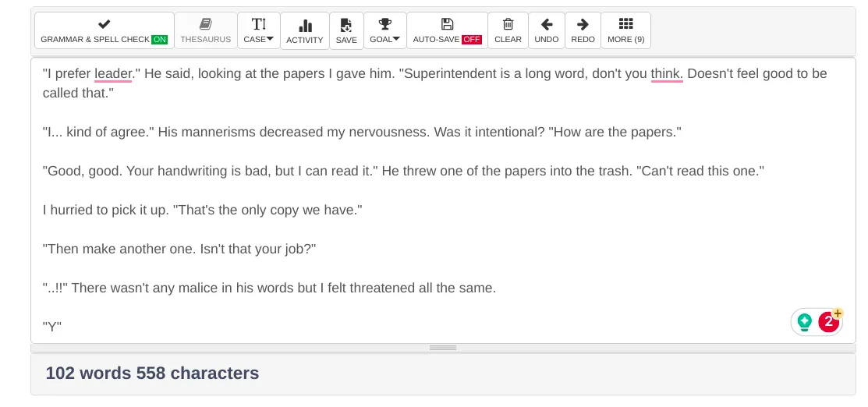Toggle the grammar check ON badge
868x407 pixels.
[160, 40]
